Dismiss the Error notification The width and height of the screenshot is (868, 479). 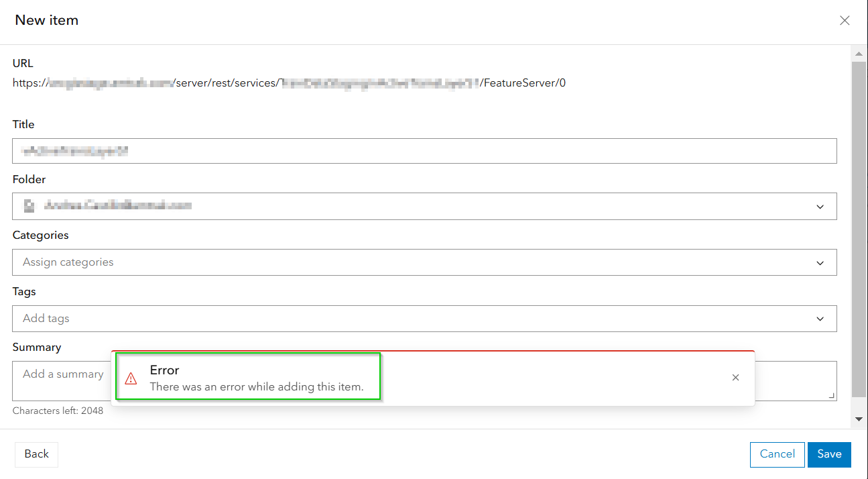735,378
